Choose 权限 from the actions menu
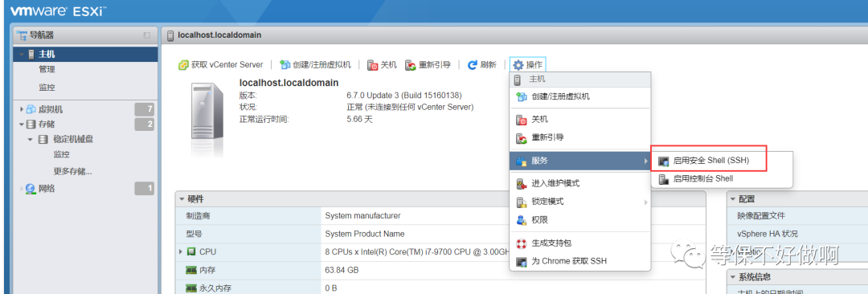The width and height of the screenshot is (868, 294). click(579, 220)
